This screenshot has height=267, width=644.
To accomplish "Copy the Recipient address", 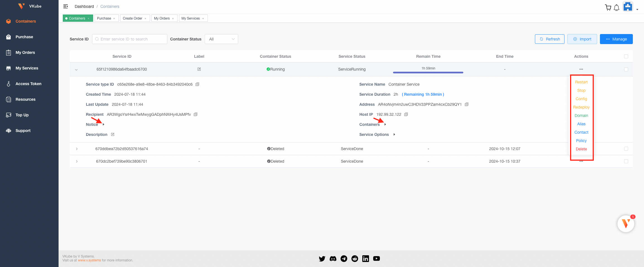I will (196, 114).
